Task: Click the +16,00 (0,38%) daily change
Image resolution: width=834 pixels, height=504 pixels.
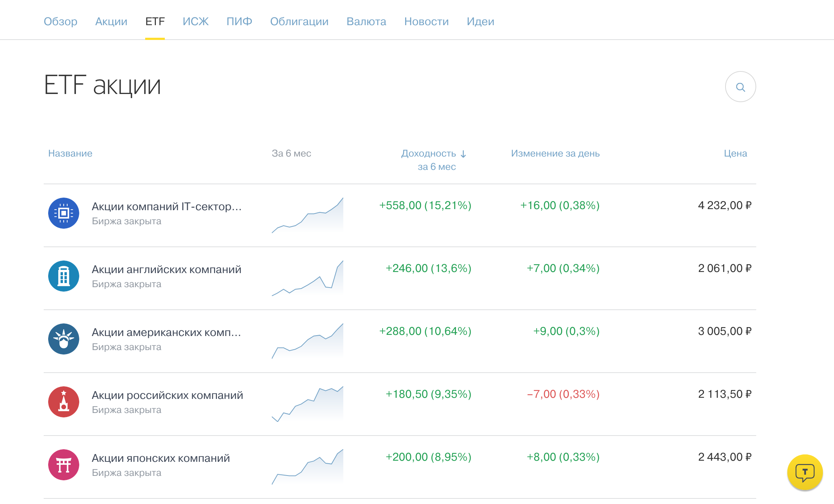Action: [560, 205]
